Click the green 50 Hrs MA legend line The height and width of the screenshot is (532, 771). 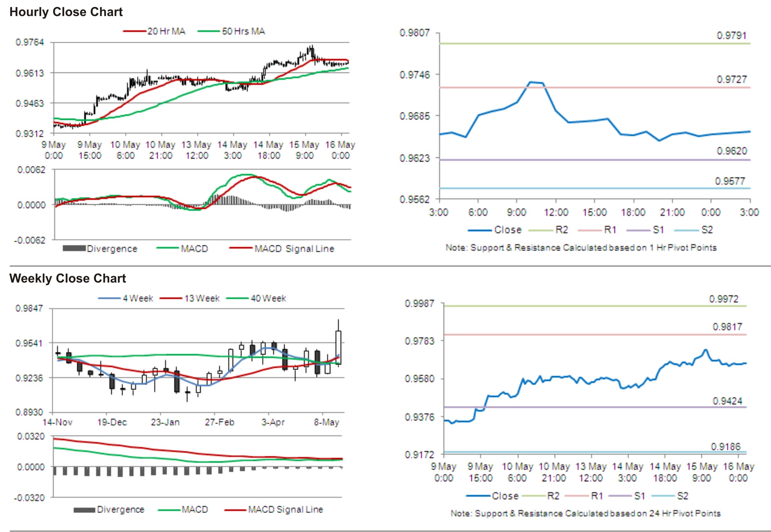coord(209,31)
